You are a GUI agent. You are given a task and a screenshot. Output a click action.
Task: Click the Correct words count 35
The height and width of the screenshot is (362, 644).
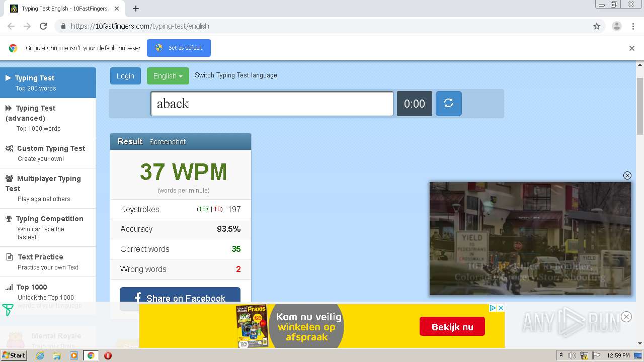[x=236, y=249]
